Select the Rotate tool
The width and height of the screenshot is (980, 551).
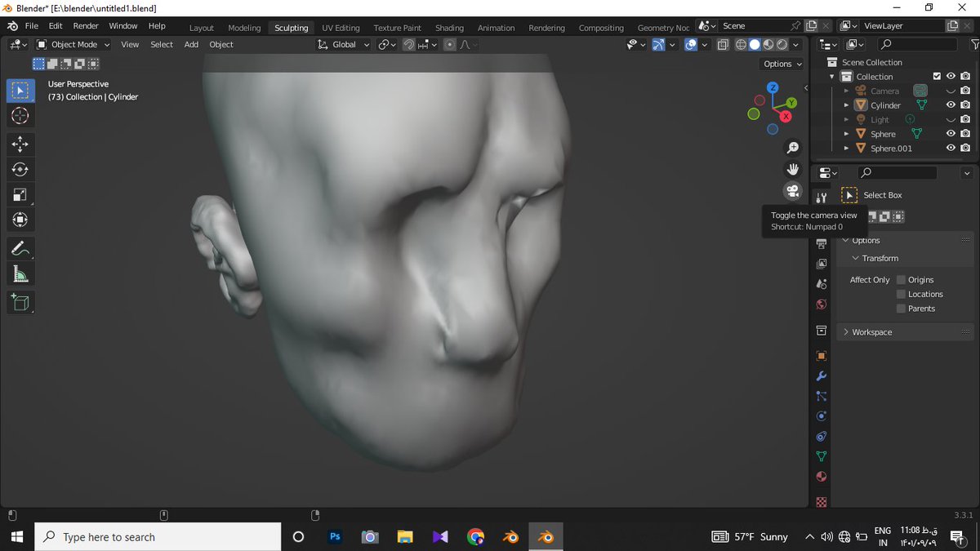click(x=20, y=168)
